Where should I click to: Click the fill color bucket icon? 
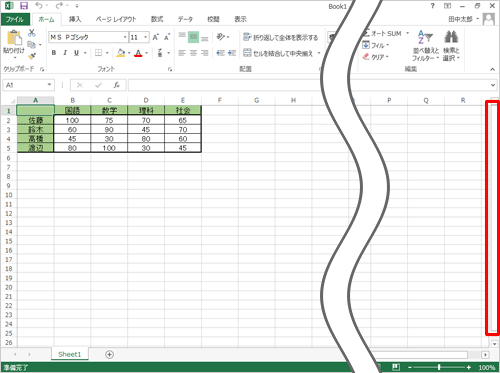(x=121, y=53)
